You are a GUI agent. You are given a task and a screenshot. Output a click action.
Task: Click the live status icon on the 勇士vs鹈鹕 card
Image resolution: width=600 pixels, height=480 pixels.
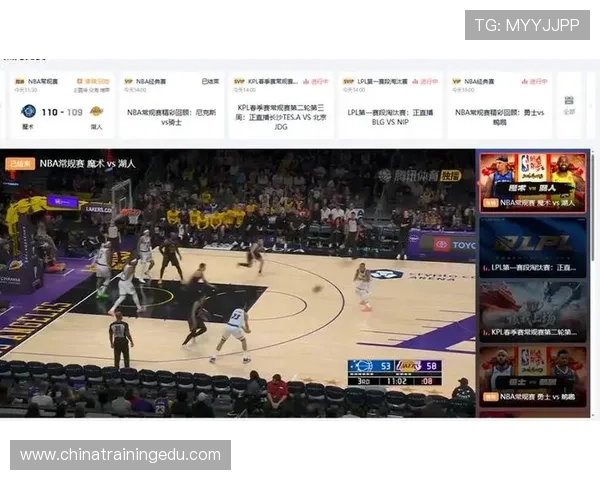tap(524, 82)
